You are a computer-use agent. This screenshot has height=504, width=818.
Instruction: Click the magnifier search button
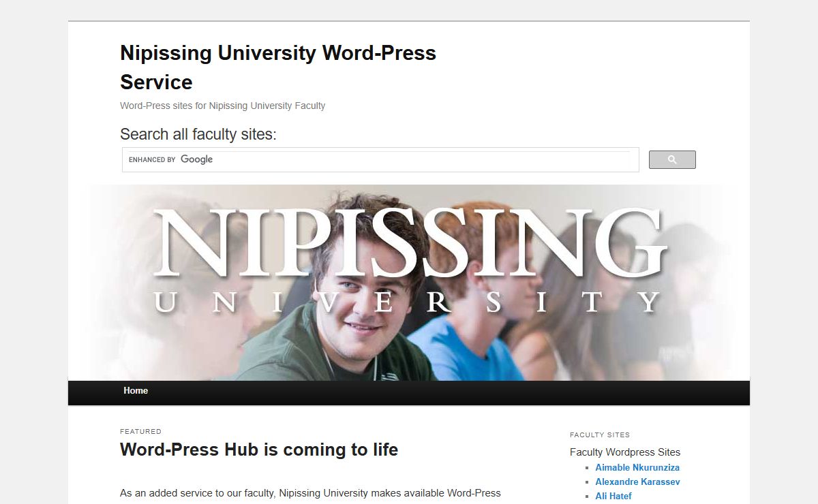tap(672, 159)
